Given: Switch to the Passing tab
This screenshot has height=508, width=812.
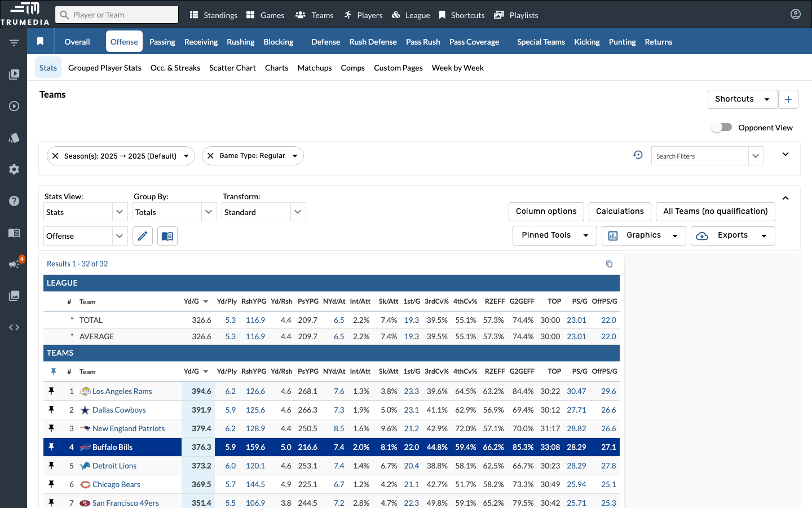Looking at the screenshot, I should 162,42.
